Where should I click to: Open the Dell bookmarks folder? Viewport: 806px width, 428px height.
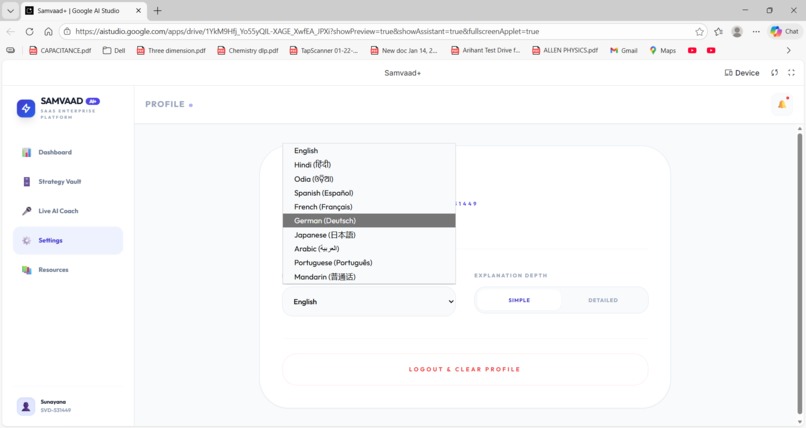tap(114, 50)
